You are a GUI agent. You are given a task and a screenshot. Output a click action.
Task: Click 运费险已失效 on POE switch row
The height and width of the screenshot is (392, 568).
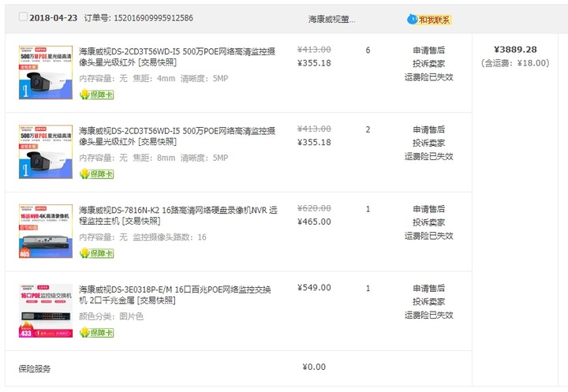click(x=429, y=315)
